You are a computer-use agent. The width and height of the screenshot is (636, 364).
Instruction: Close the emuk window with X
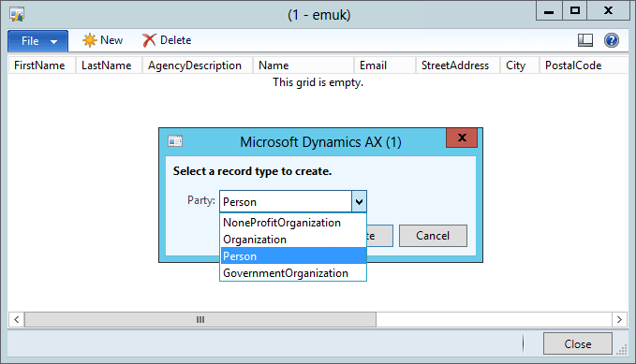608,11
